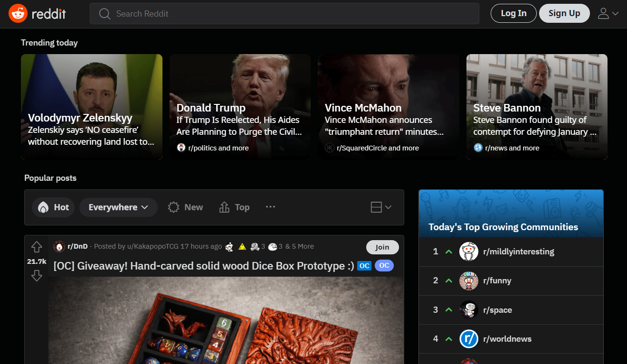Click the r/SquaredCircle community avatar icon
The width and height of the screenshot is (627, 364).
[x=330, y=148]
